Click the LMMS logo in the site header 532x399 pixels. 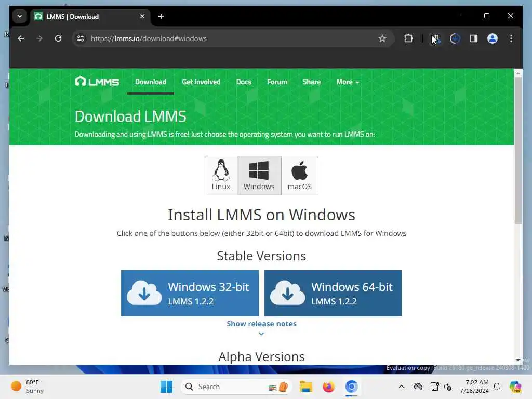[97, 82]
